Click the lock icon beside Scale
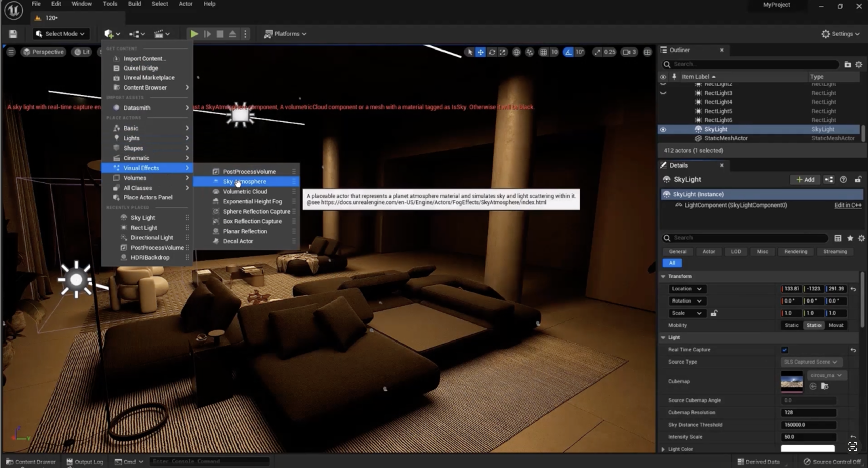The width and height of the screenshot is (868, 468). (714, 313)
